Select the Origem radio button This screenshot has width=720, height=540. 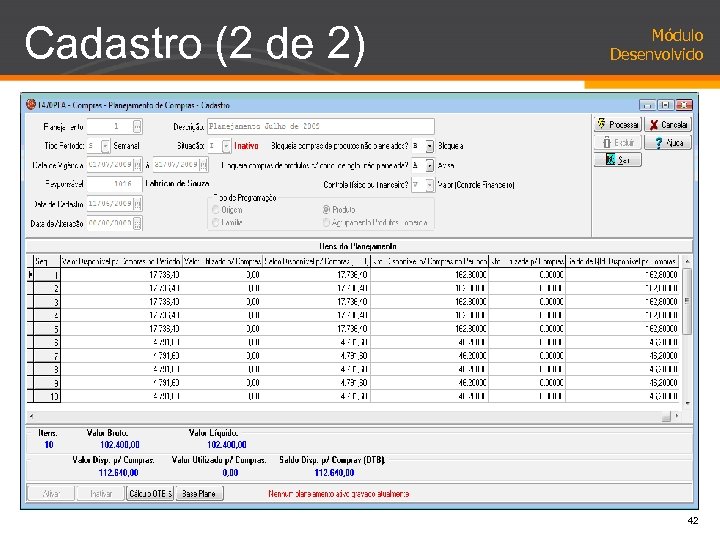pos(215,210)
